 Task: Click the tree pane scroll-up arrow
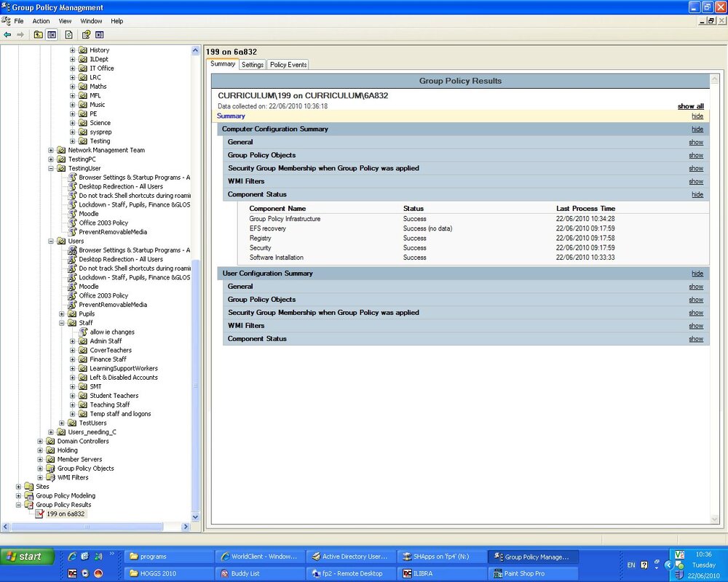[x=195, y=50]
